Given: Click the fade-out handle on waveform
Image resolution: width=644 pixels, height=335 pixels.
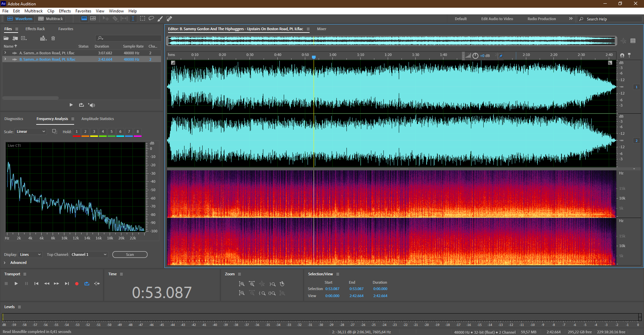Looking at the screenshot, I should (610, 63).
